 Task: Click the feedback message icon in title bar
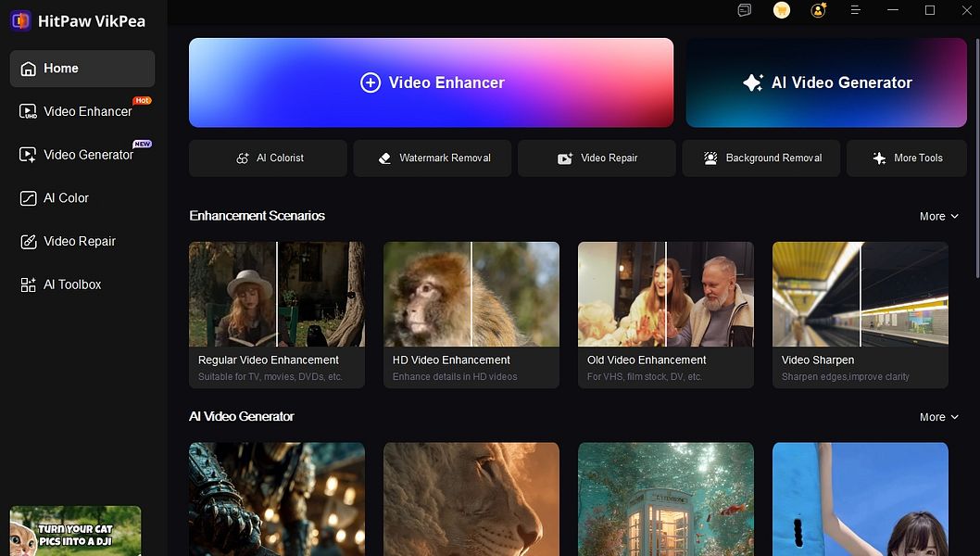click(745, 10)
